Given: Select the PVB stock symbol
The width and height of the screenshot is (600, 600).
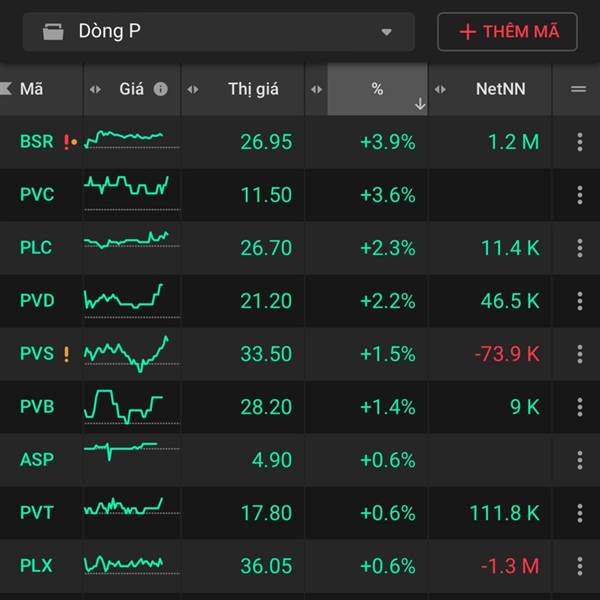Looking at the screenshot, I should 37,406.
